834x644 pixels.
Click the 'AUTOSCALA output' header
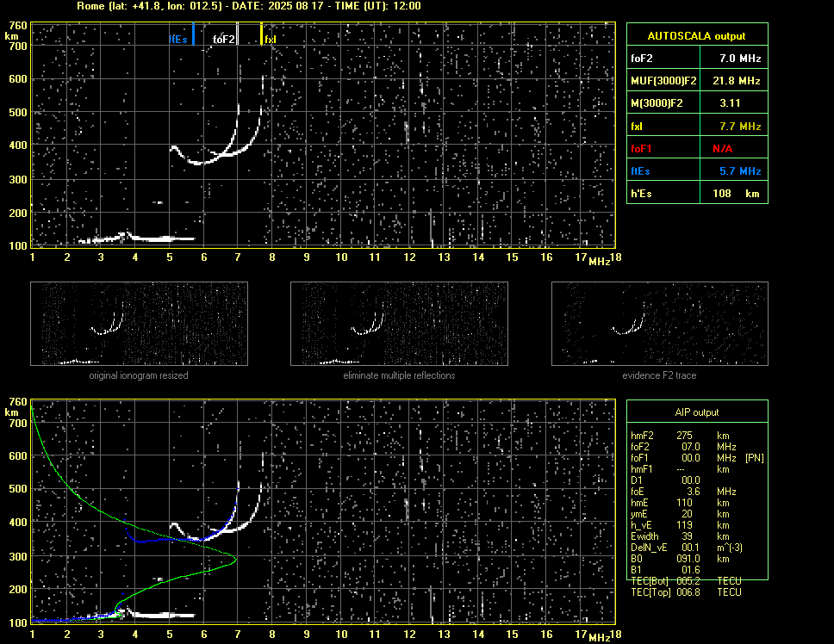[x=697, y=35]
